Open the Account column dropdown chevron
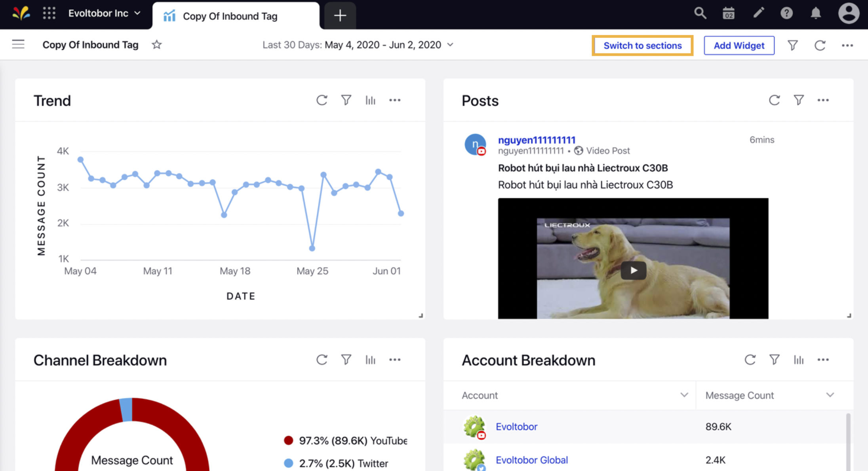Image resolution: width=868 pixels, height=471 pixels. coord(684,395)
